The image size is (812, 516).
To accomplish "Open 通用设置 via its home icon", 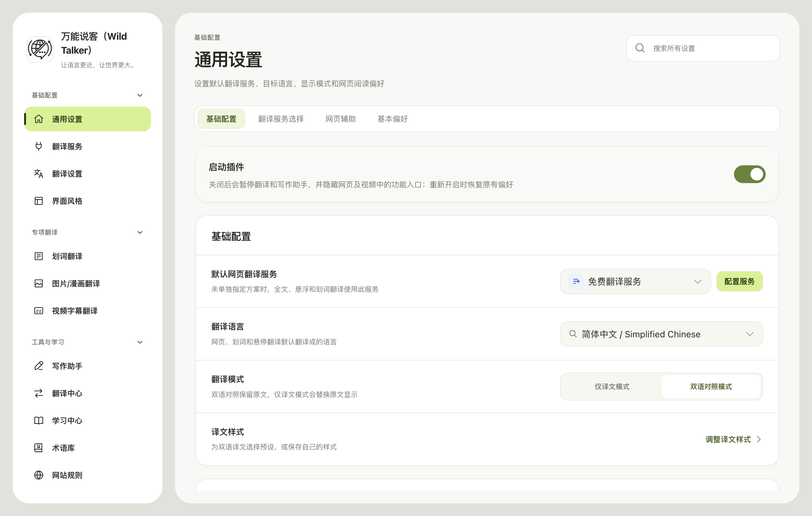I will 39,119.
